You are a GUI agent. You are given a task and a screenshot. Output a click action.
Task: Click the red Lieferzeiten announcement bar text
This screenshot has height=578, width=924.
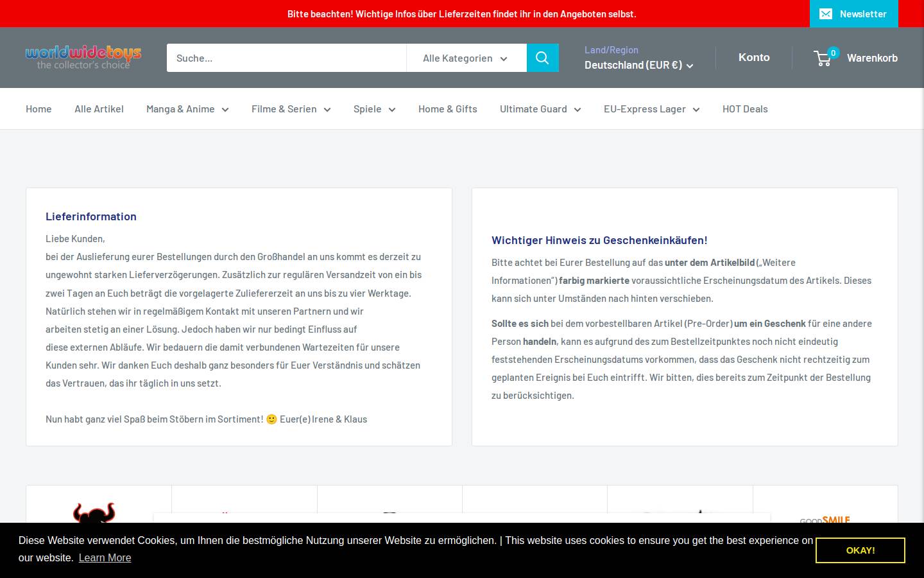pyautogui.click(x=462, y=13)
